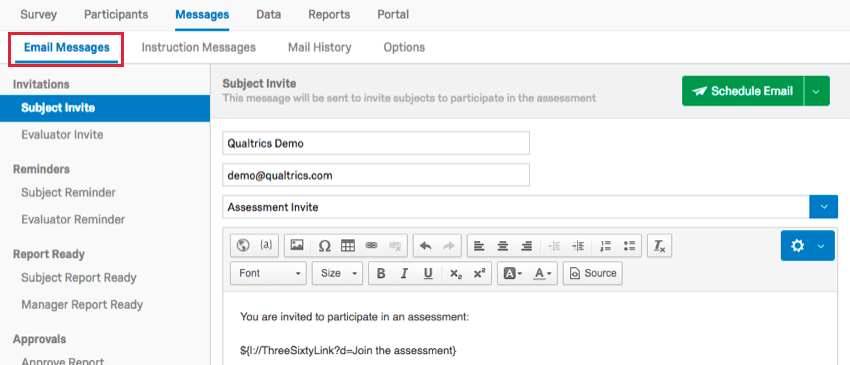Undo the last edit with arrow icon

click(x=426, y=246)
